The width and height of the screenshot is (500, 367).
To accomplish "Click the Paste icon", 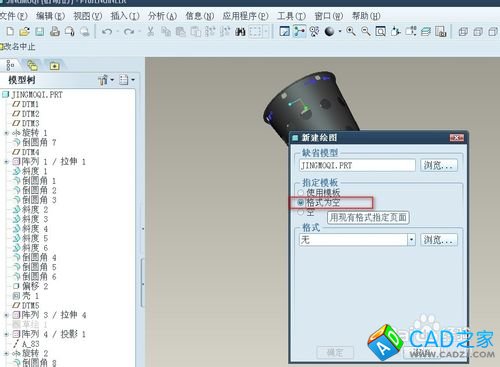I will pos(180,32).
